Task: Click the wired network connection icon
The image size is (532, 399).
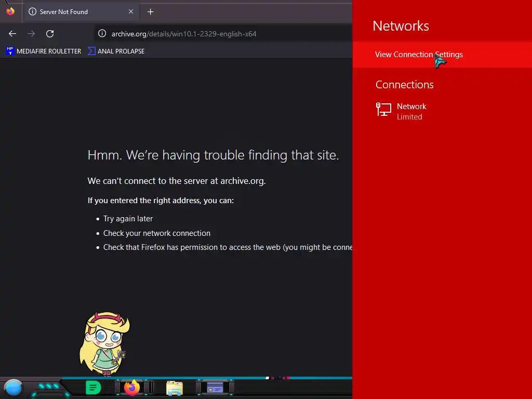Action: [384, 110]
